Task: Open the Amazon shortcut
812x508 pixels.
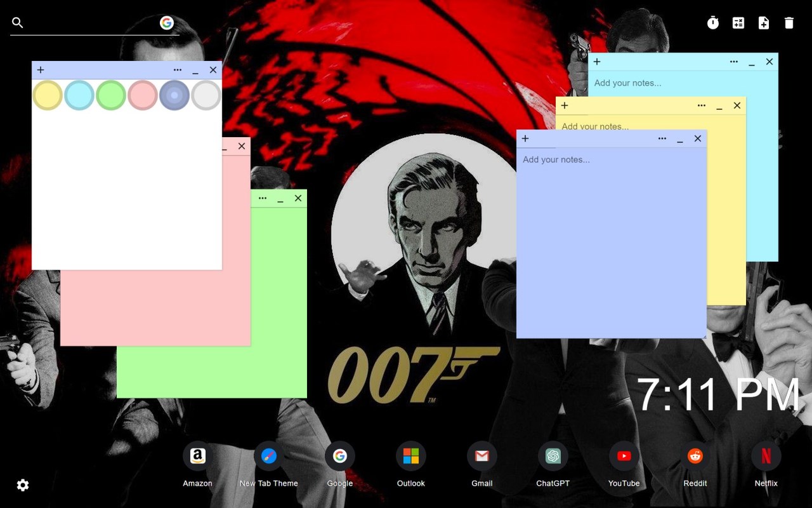Action: click(198, 456)
